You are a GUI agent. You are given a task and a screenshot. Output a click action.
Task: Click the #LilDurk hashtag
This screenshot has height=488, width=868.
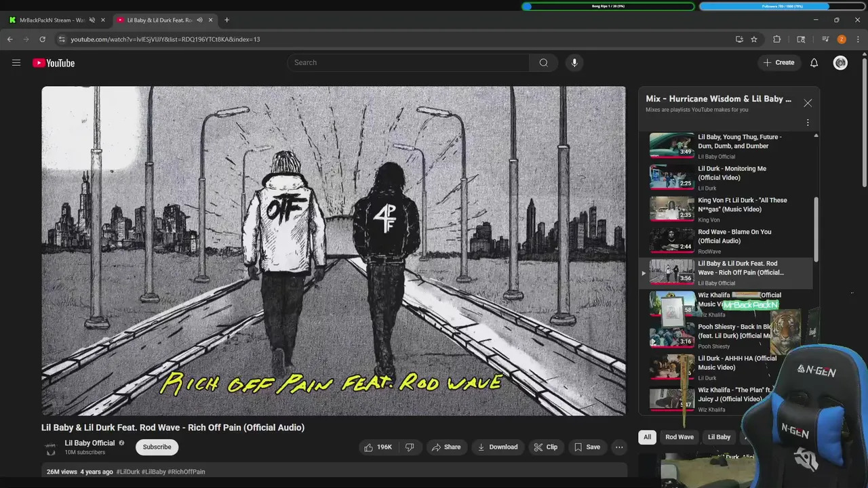[x=128, y=472]
